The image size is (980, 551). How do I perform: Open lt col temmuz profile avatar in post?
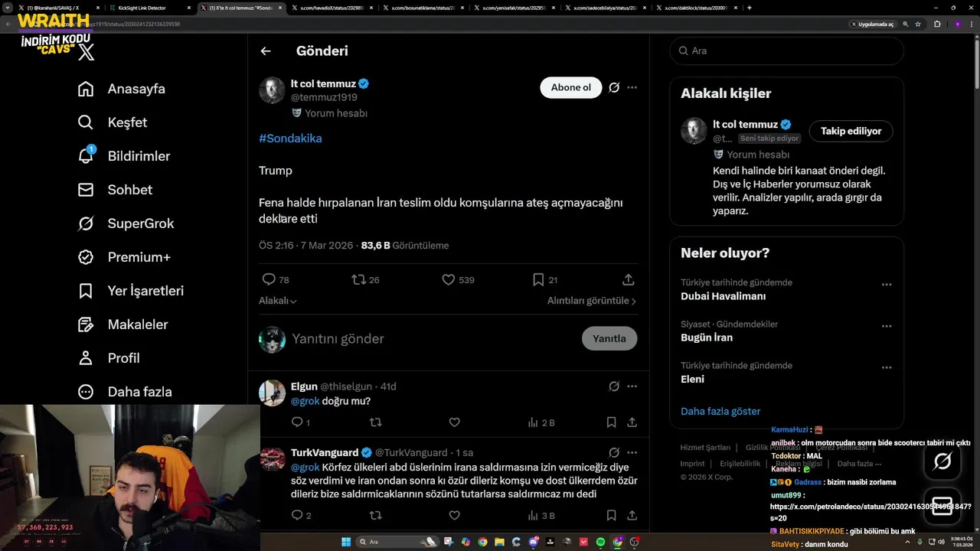click(272, 90)
